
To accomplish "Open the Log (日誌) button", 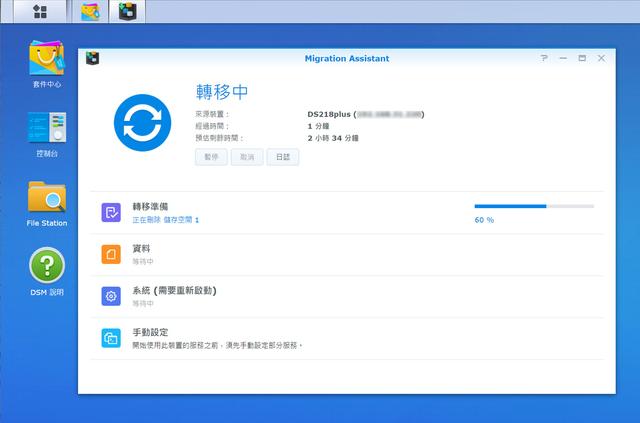I will [283, 157].
